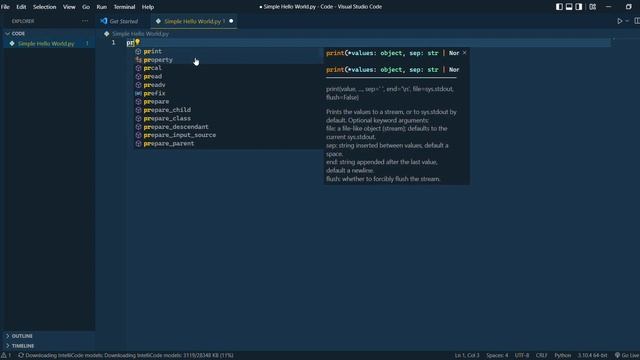Screen dimensions: 640x360
Task: Click the unsaved dot on editor tab
Action: click(231, 21)
